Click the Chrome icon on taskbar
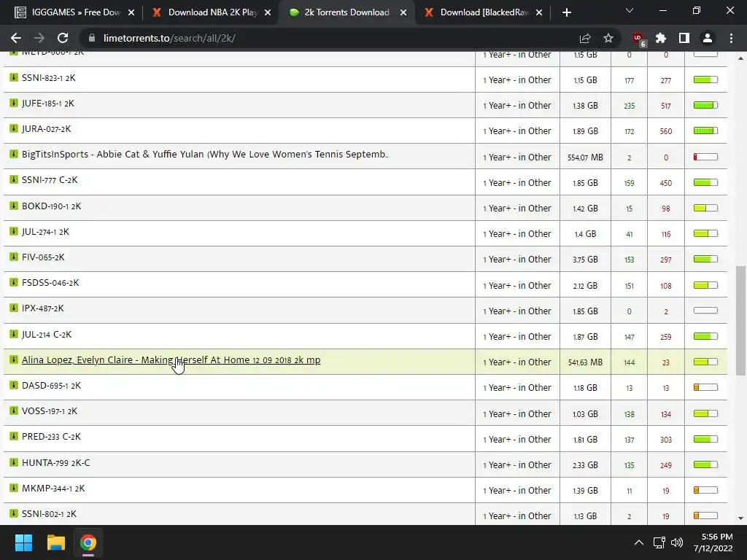The height and width of the screenshot is (560, 747). [88, 542]
